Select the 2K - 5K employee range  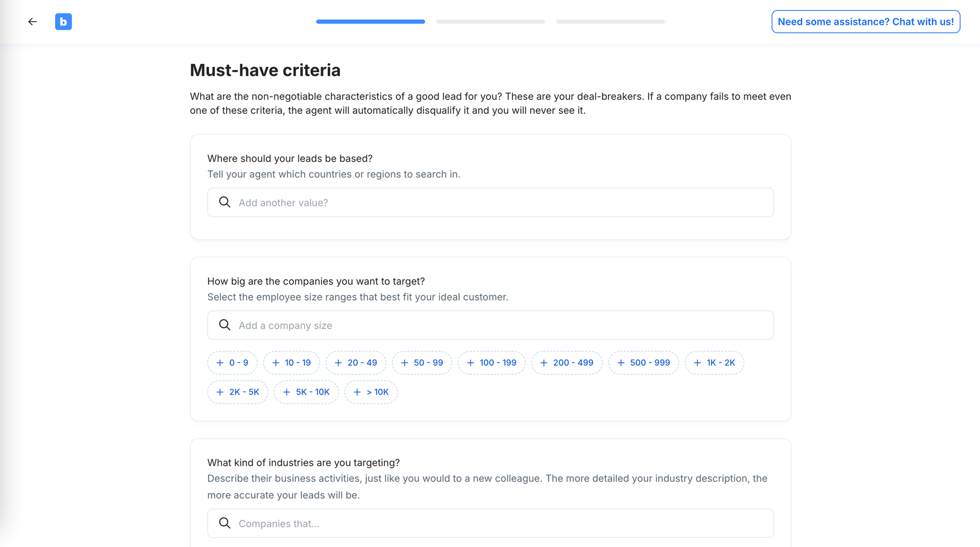(237, 392)
